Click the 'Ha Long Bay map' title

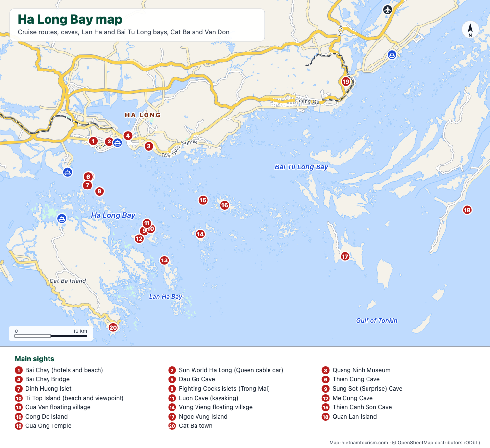[70, 19]
